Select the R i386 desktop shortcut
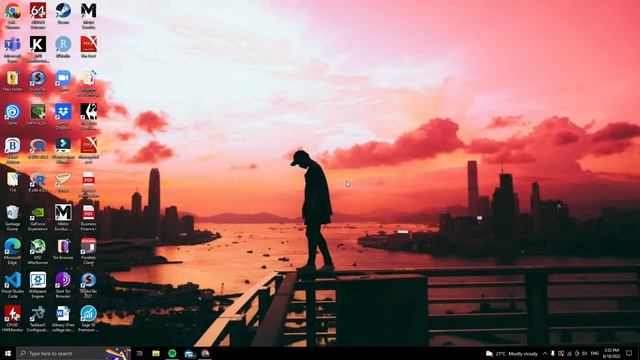Viewport: 640px width, 360px height. [x=38, y=148]
